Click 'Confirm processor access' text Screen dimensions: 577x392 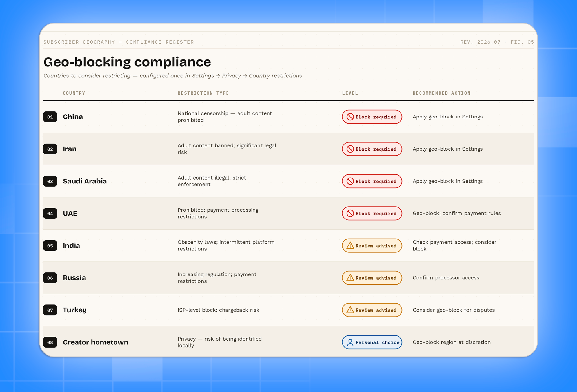[446, 278]
